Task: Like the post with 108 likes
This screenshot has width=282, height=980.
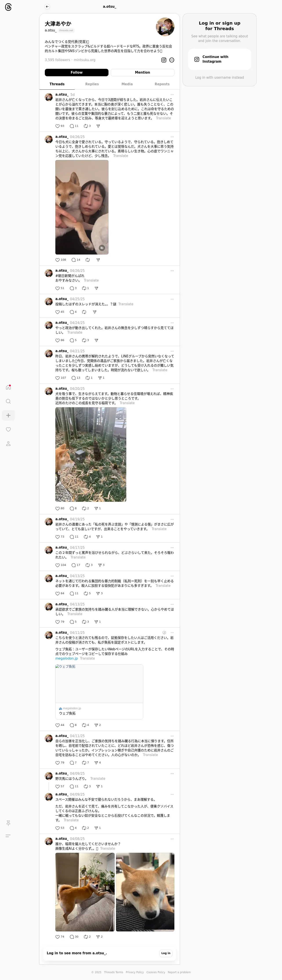Action: point(58,260)
